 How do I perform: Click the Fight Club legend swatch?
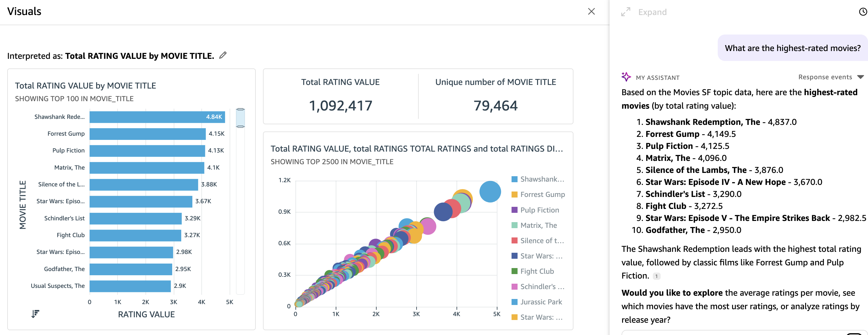coord(514,271)
